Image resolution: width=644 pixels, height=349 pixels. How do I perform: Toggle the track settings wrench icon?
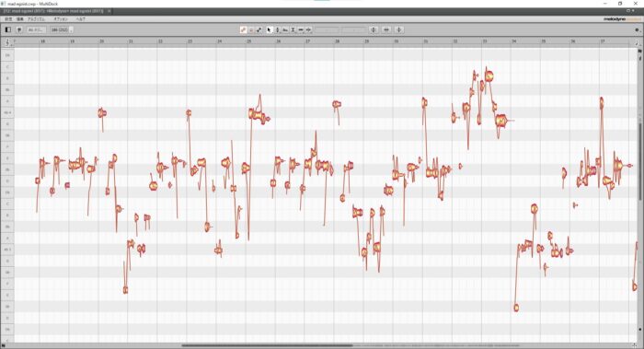tap(19, 30)
